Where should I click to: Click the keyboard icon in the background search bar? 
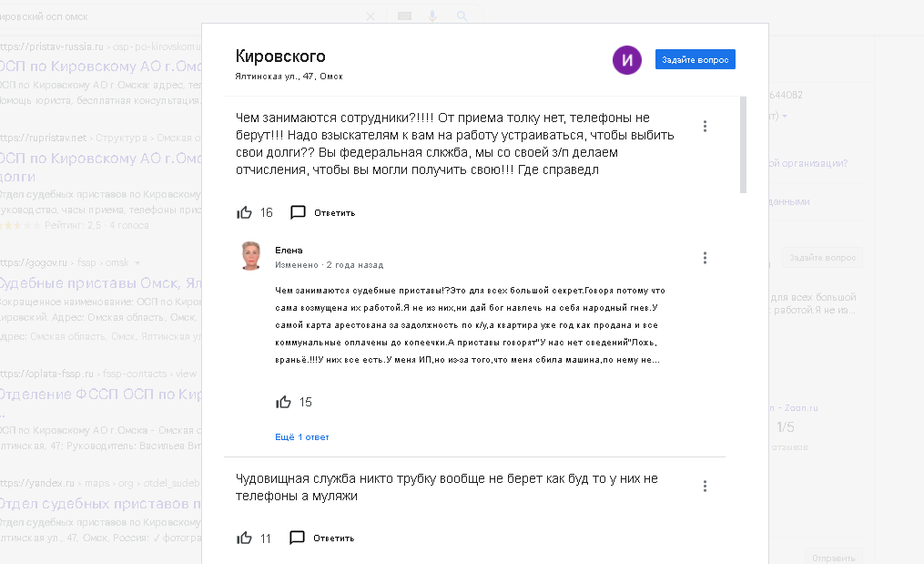pyautogui.click(x=404, y=15)
